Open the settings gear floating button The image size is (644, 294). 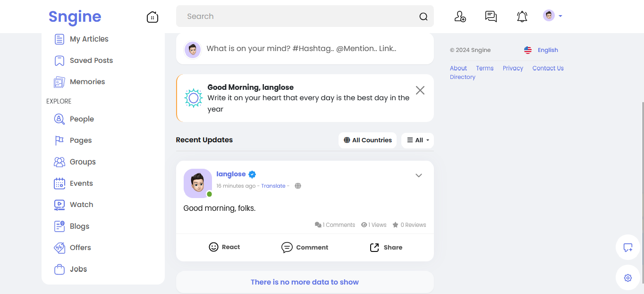click(x=627, y=278)
